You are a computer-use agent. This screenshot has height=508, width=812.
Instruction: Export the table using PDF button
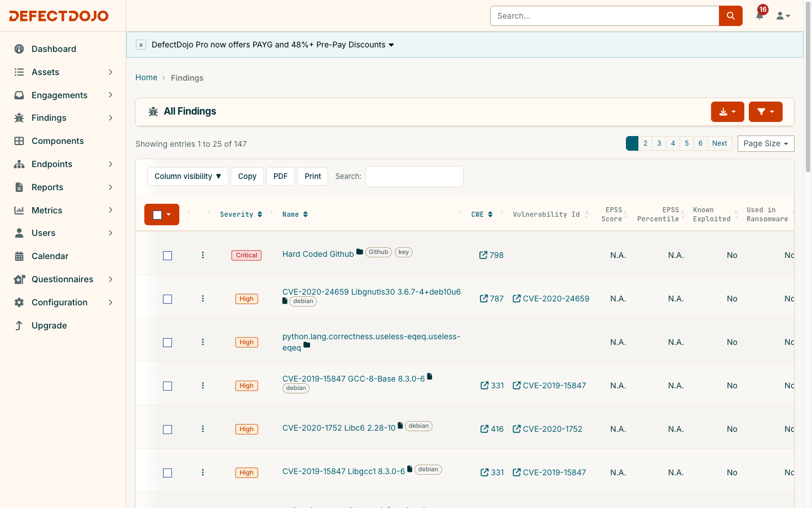(280, 176)
